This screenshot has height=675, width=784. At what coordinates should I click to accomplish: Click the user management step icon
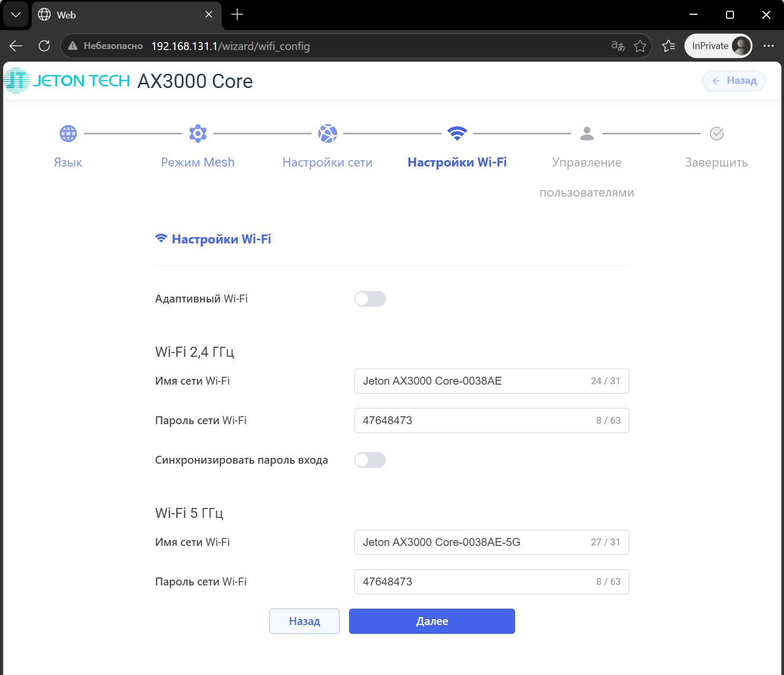[x=587, y=134]
